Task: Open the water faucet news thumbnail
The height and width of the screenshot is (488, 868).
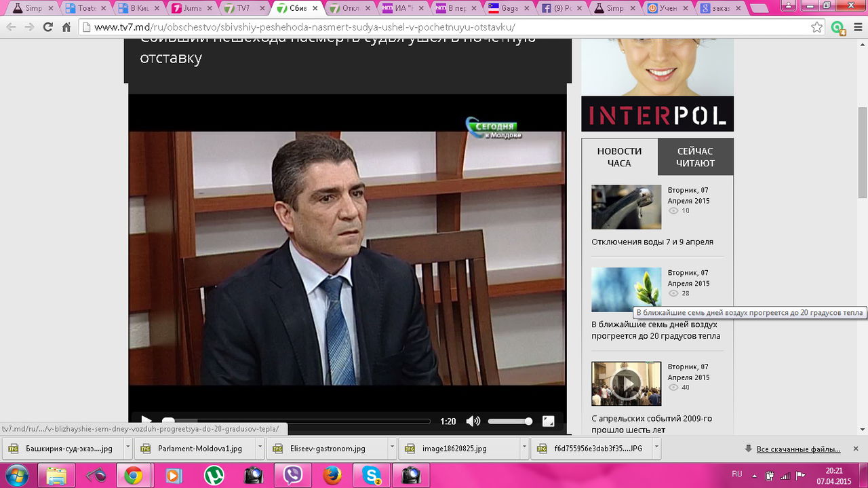Action: 626,207
